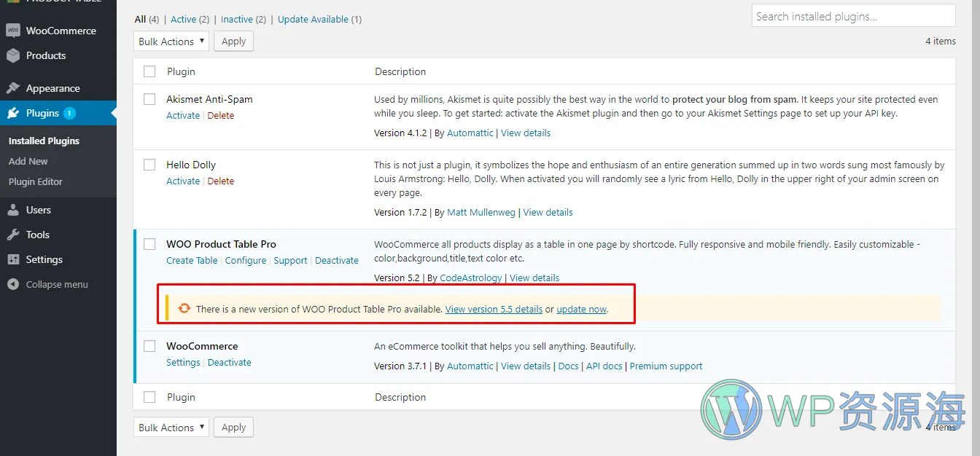Open Matt Mullenweg author link
This screenshot has height=456, width=980.
click(x=481, y=212)
